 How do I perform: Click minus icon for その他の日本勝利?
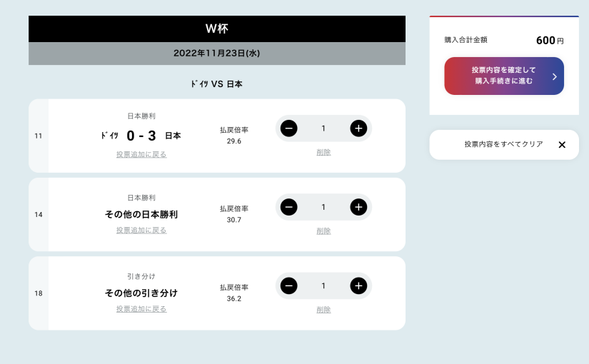(x=288, y=207)
